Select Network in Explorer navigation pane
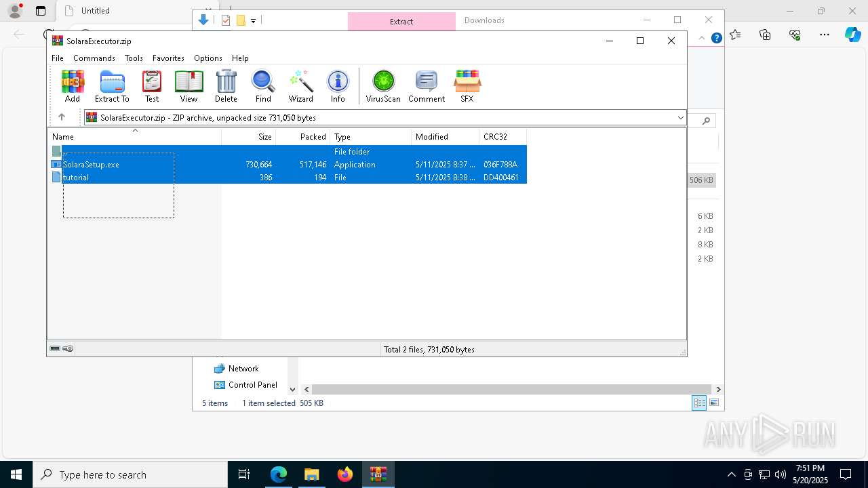Image resolution: width=868 pixels, height=488 pixels. click(243, 369)
